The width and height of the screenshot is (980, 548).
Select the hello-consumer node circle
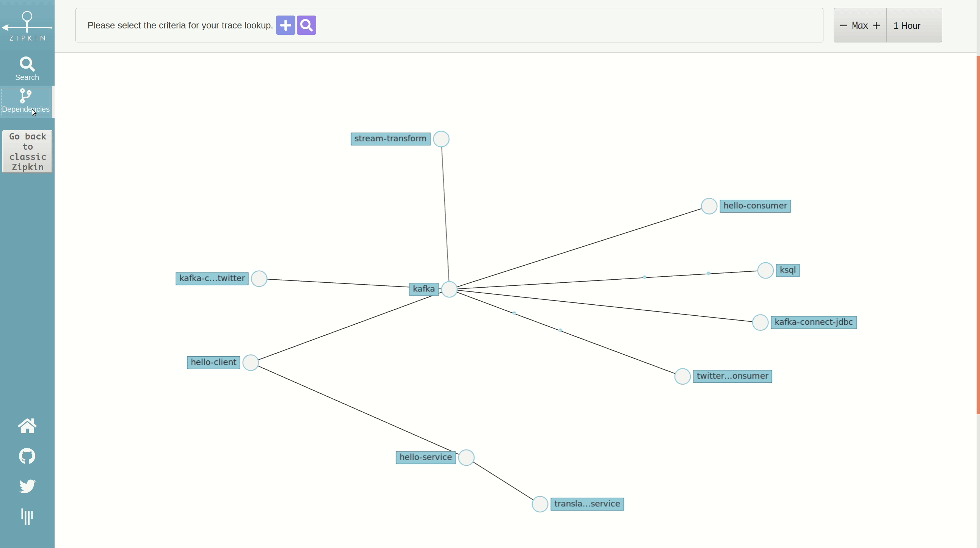point(709,206)
